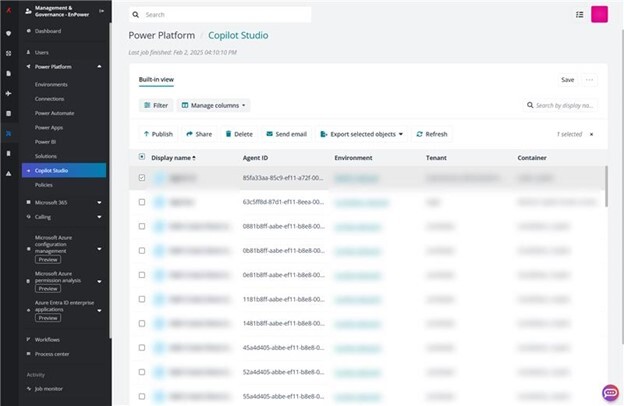Click the Search by display name field
The image size is (624, 406).
tap(560, 105)
